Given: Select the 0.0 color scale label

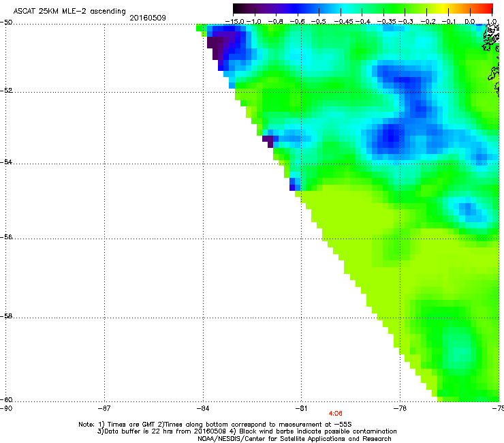Looking at the screenshot, I should [x=470, y=22].
